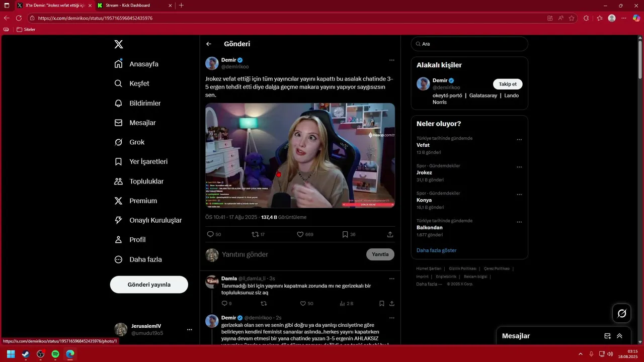644x362 pixels.
Task: Open browser settings and more menu
Action: coord(624,18)
